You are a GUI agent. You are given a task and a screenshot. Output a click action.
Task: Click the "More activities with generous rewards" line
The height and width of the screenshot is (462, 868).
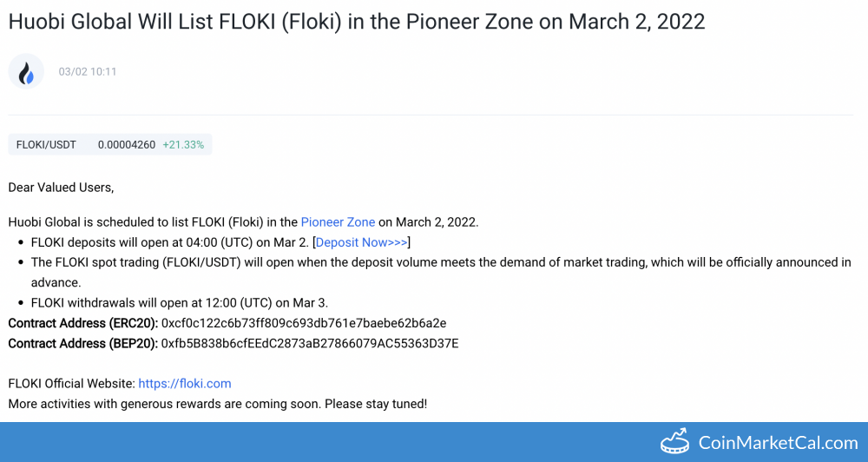[x=218, y=404]
